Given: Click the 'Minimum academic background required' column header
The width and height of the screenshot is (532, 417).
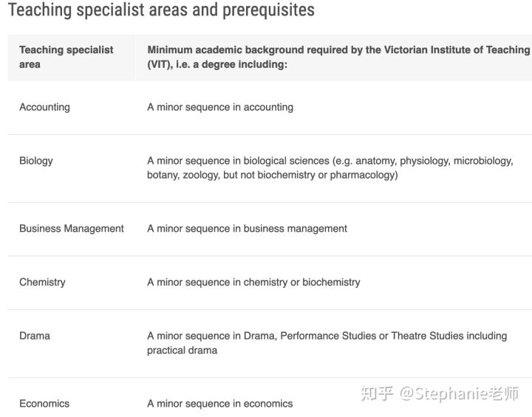Looking at the screenshot, I should (338, 57).
